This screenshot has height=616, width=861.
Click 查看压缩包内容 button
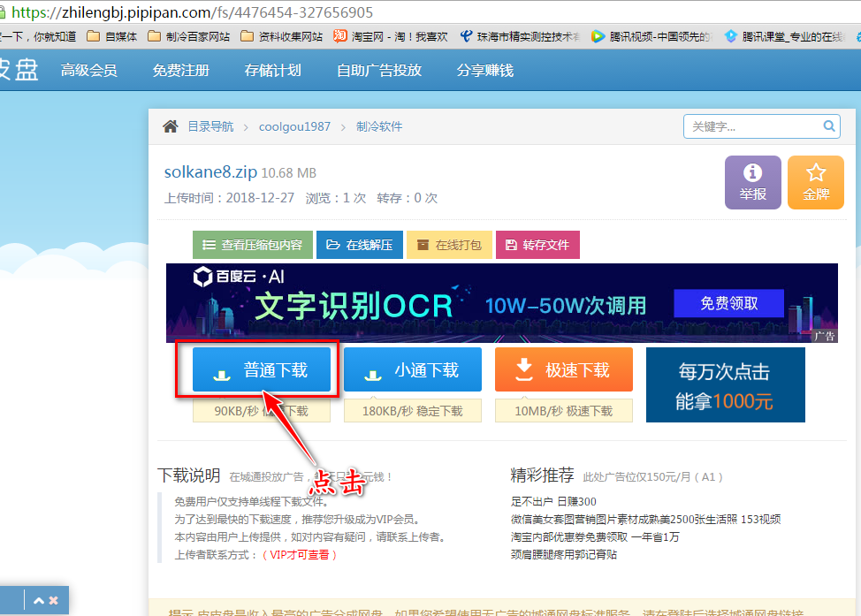(253, 245)
